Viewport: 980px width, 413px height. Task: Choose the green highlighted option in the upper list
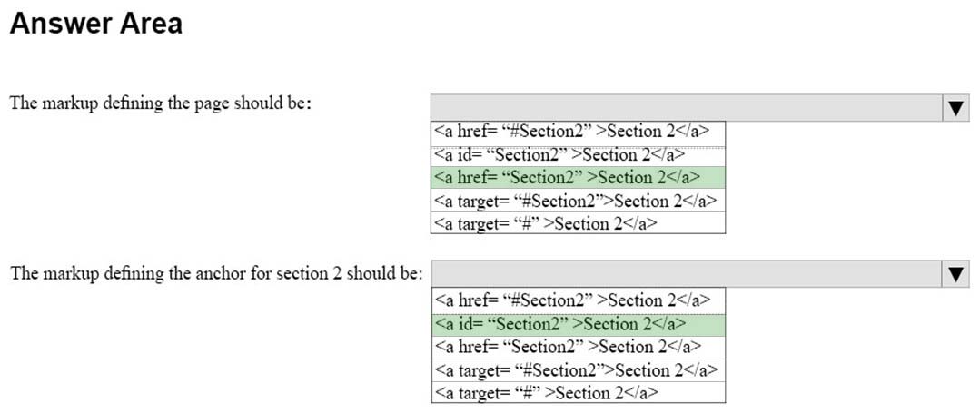(x=579, y=178)
